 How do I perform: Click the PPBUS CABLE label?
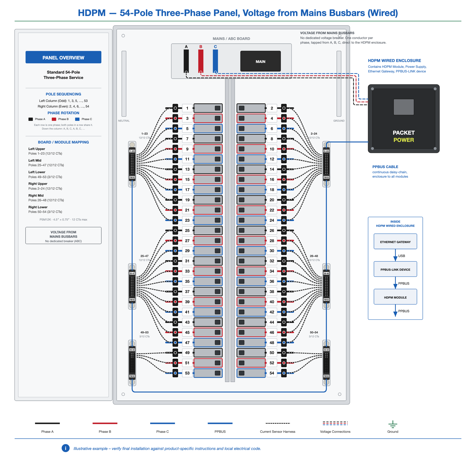(385, 167)
